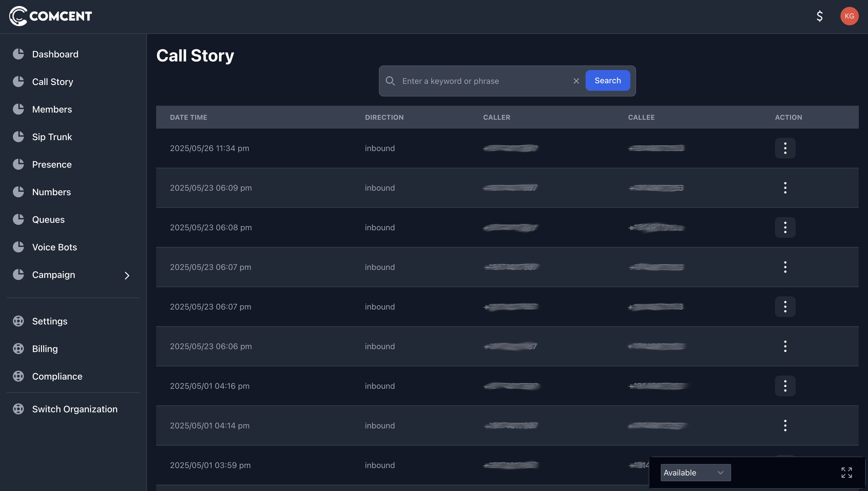Viewport: 868px width, 491px height.
Task: Click the Compliance sidebar icon
Action: click(18, 376)
